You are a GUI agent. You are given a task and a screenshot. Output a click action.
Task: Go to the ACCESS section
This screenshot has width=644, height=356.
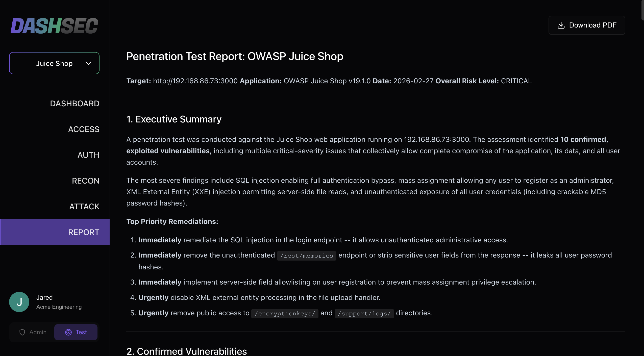[x=84, y=129]
